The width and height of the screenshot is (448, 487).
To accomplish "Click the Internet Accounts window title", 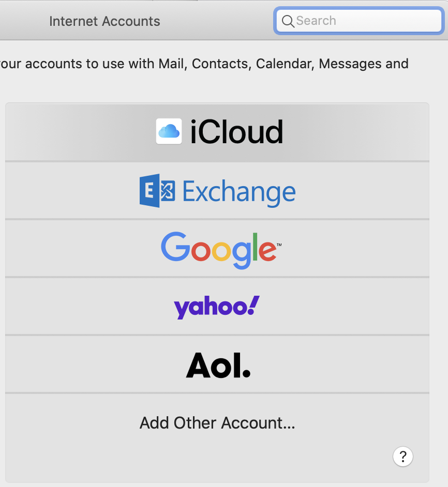I will (104, 21).
